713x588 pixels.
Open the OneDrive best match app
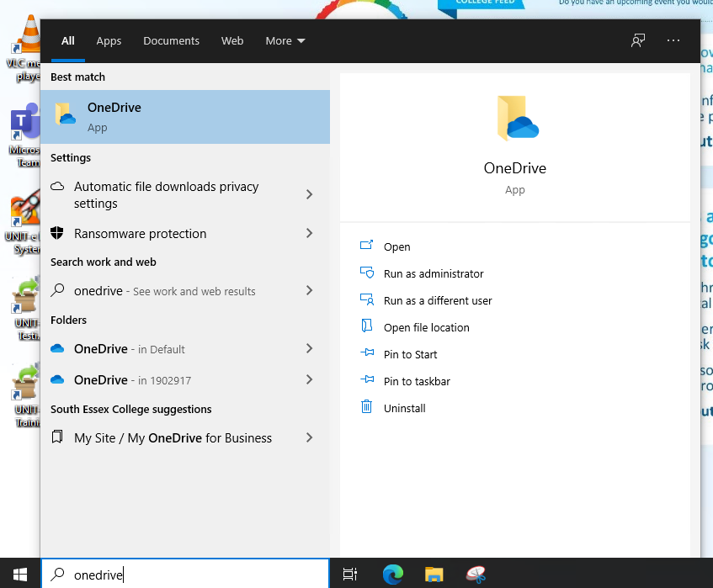tap(185, 117)
